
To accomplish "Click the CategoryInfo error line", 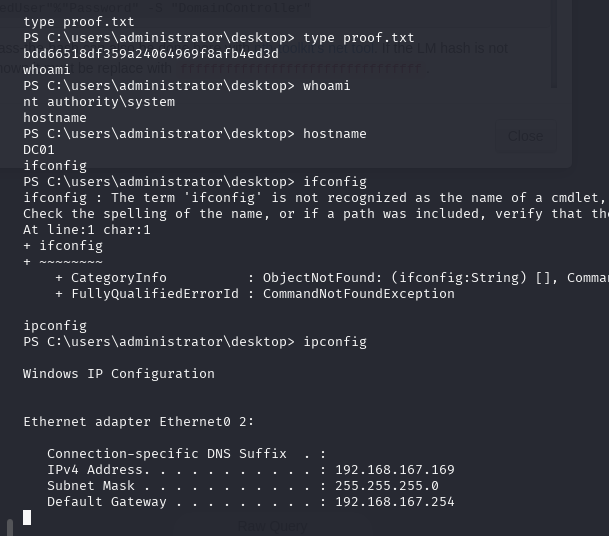I will click(332, 278).
